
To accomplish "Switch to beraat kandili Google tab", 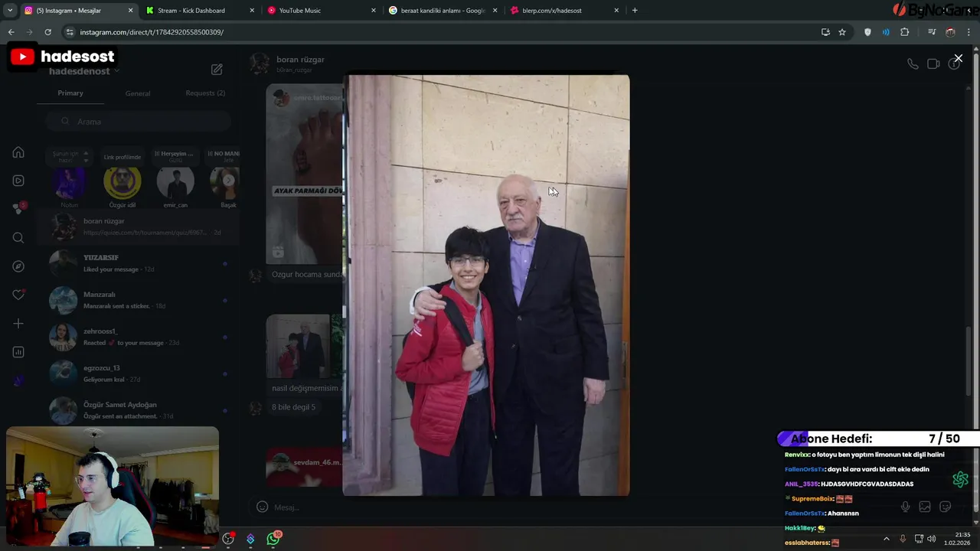I will tap(442, 11).
